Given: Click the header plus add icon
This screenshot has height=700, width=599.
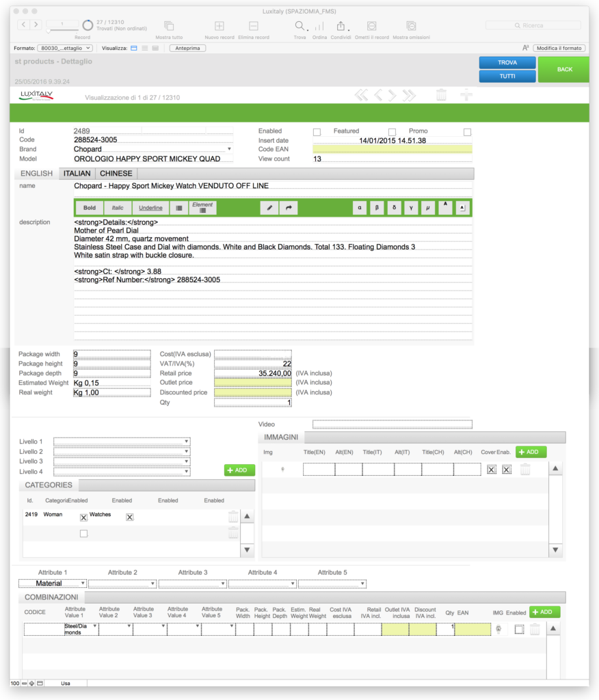Looking at the screenshot, I should [x=466, y=94].
